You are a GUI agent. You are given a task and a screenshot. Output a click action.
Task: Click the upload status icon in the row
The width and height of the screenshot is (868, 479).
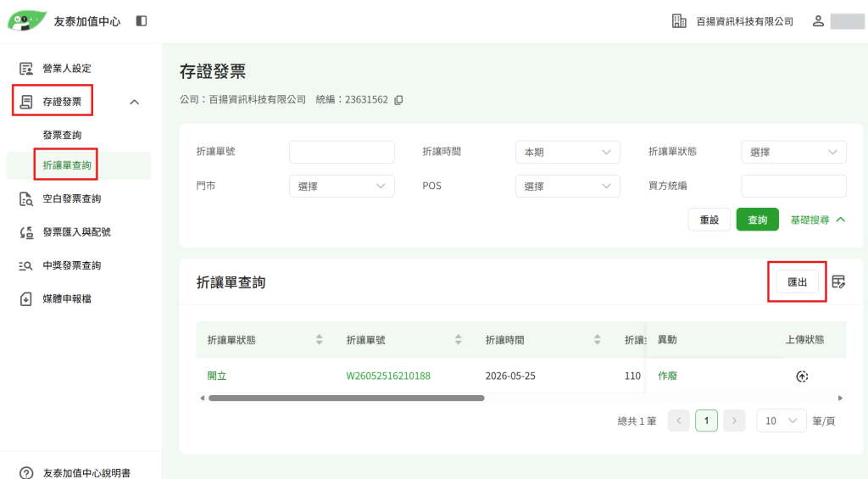click(802, 376)
